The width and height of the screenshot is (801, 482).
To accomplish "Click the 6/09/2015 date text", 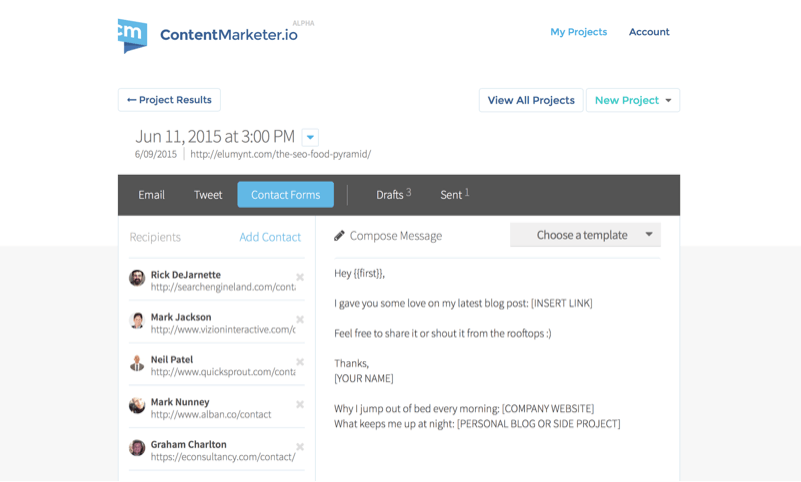I will tap(156, 154).
